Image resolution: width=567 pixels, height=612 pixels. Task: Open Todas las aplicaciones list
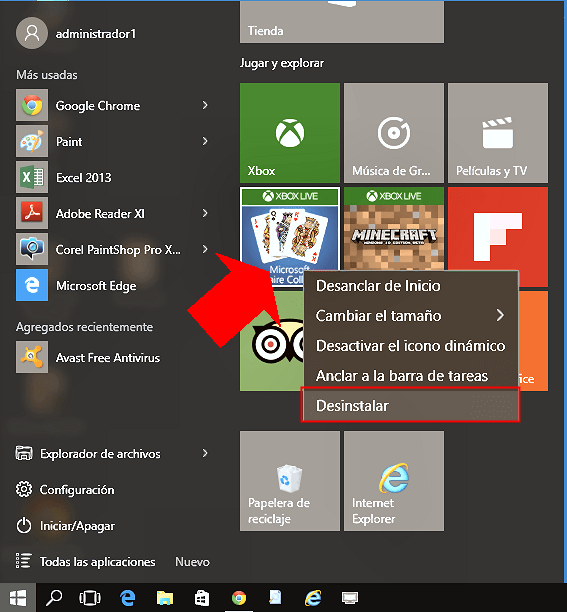(85, 561)
